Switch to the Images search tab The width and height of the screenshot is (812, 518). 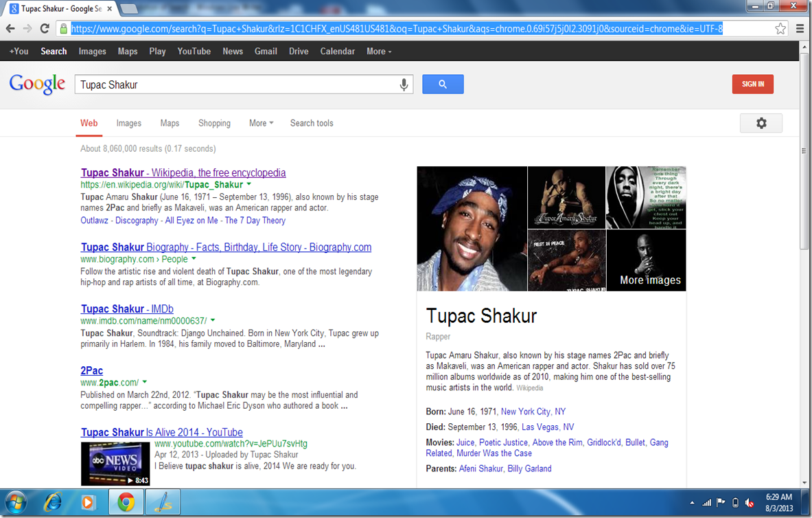[128, 123]
